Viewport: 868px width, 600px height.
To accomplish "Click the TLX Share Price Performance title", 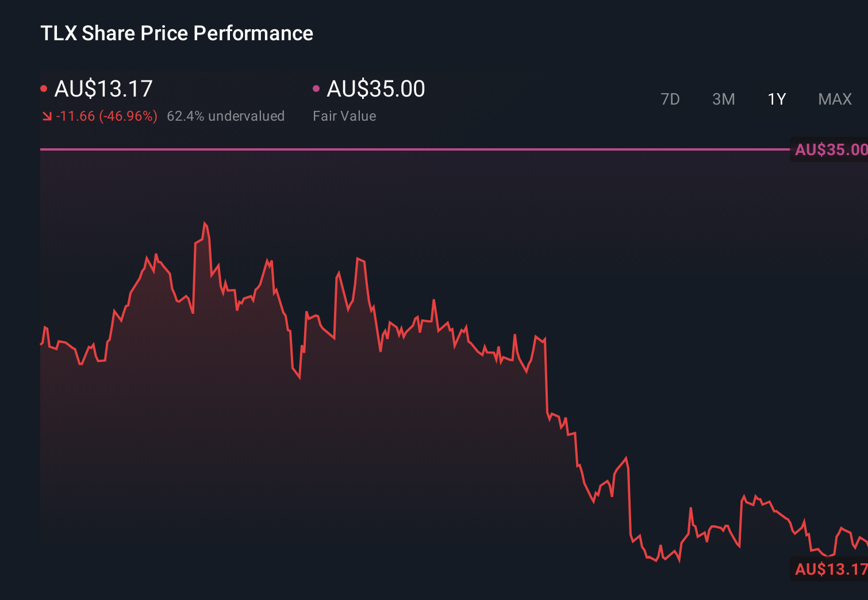I will [176, 33].
